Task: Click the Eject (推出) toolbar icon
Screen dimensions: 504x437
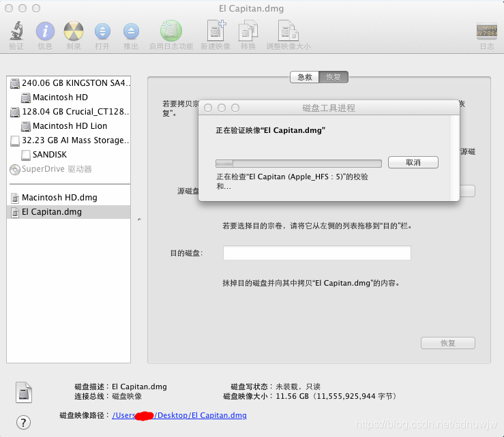Action: click(x=131, y=31)
